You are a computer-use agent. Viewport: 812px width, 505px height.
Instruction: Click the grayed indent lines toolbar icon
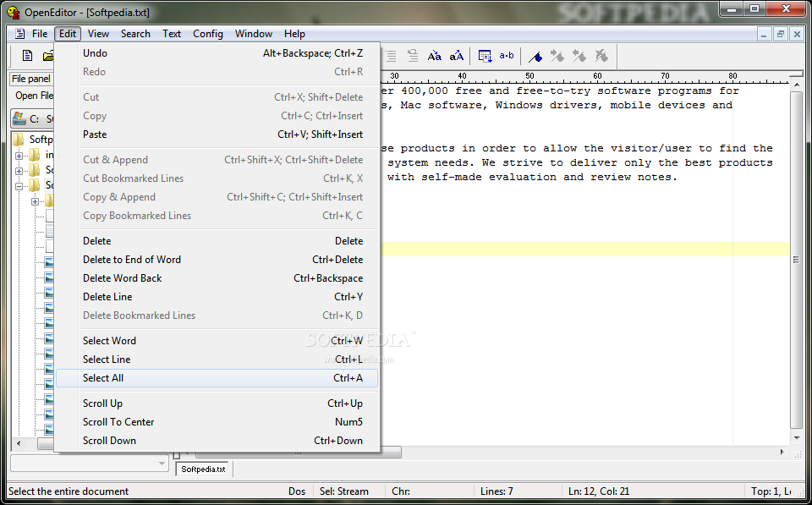click(390, 56)
